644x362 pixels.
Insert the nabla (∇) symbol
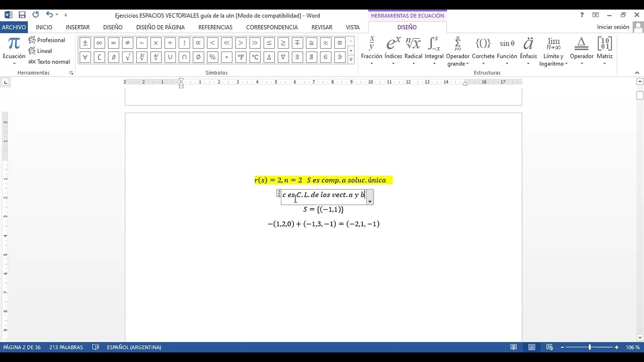(x=283, y=57)
